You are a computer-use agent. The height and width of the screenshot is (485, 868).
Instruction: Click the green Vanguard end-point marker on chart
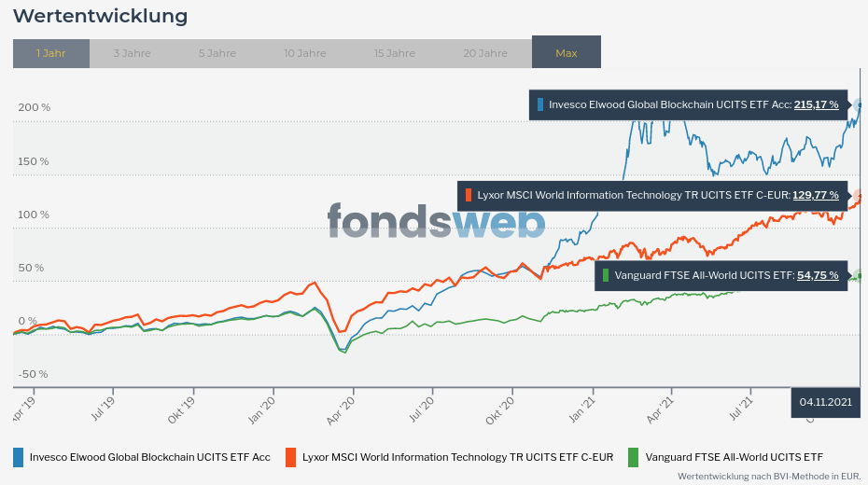(859, 275)
